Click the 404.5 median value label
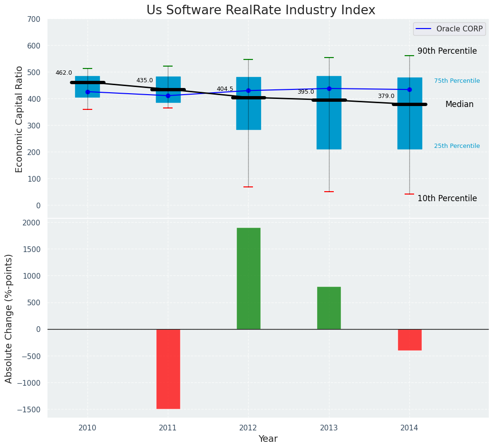Viewport: 494px width, 448px height. coord(225,89)
